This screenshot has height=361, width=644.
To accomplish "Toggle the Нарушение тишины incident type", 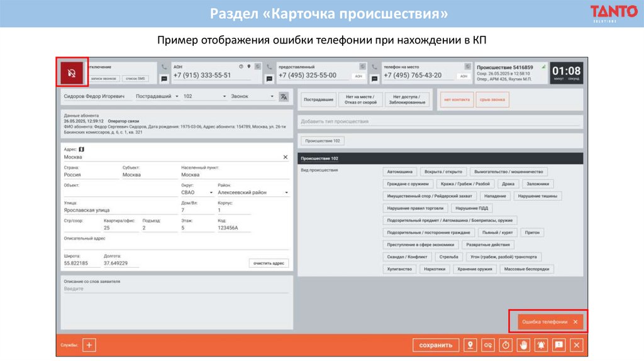I will pyautogui.click(x=537, y=196).
